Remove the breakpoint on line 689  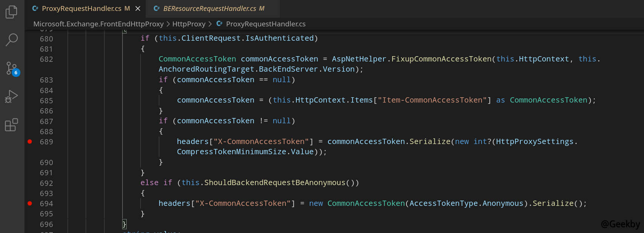point(30,142)
